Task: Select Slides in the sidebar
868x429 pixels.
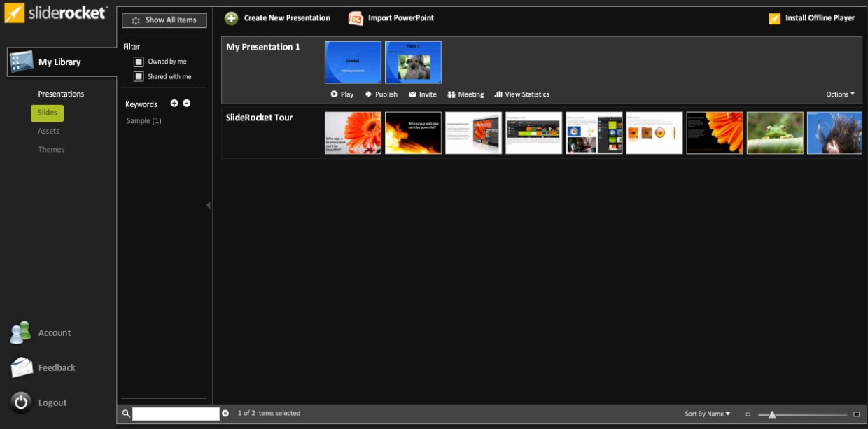Action: point(47,113)
